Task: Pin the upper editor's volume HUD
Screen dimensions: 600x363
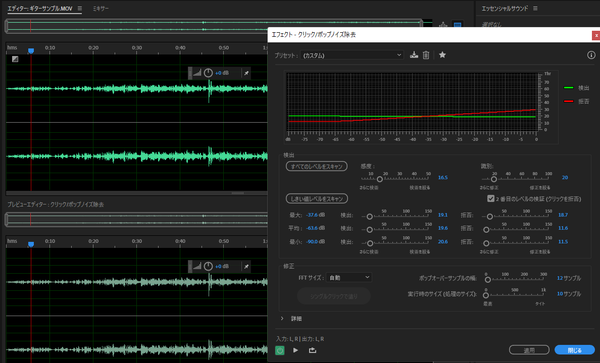Action: coord(246,73)
